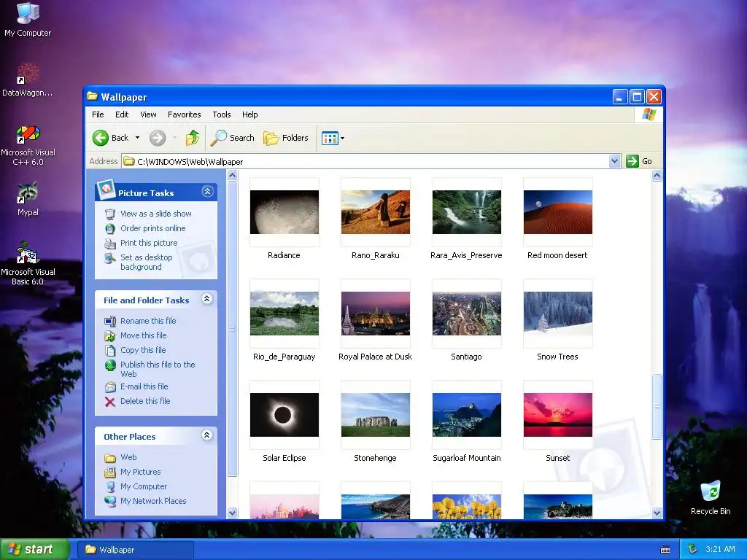747x560 pixels.
Task: Toggle the Folders pane button
Action: [286, 138]
